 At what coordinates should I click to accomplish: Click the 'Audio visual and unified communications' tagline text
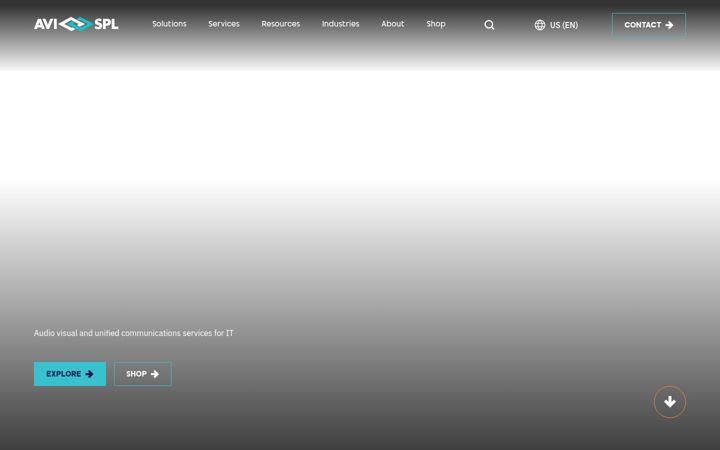134,333
